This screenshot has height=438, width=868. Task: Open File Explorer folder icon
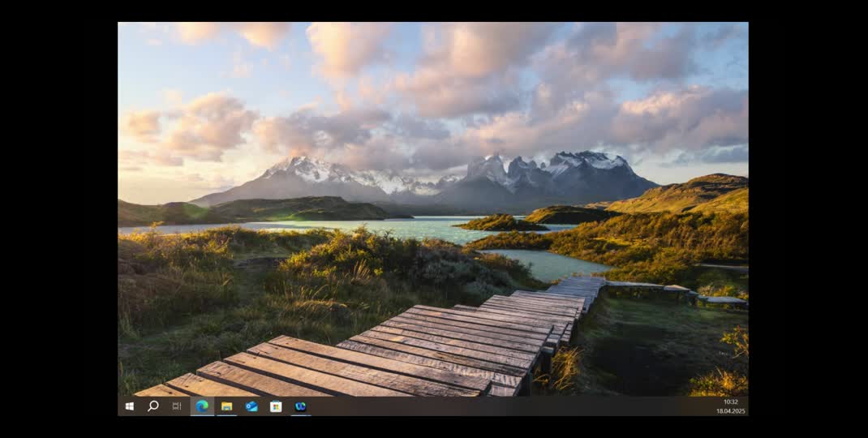click(x=227, y=406)
